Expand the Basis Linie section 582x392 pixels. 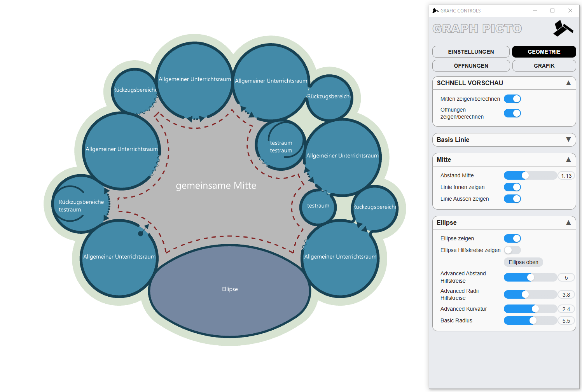[x=504, y=140]
